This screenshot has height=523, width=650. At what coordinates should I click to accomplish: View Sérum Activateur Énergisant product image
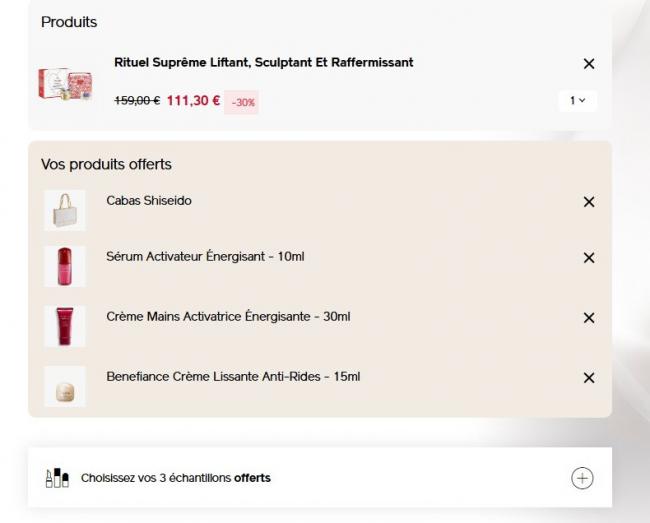65,267
